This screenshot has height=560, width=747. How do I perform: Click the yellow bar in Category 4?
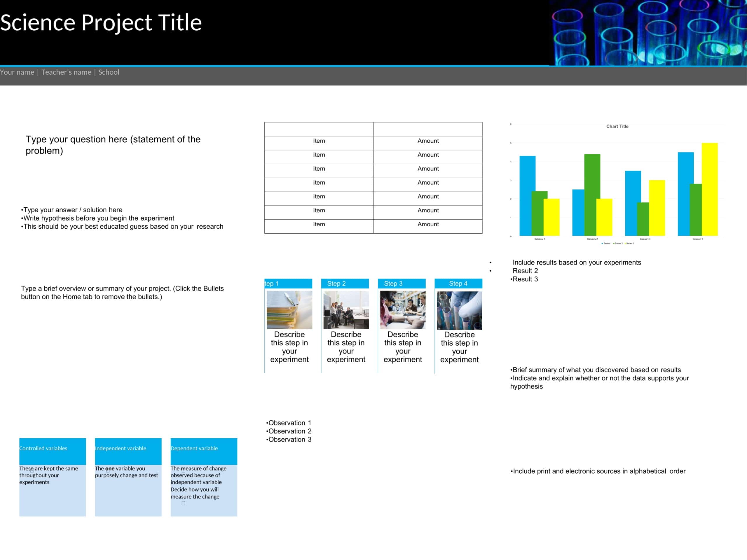[x=710, y=189]
